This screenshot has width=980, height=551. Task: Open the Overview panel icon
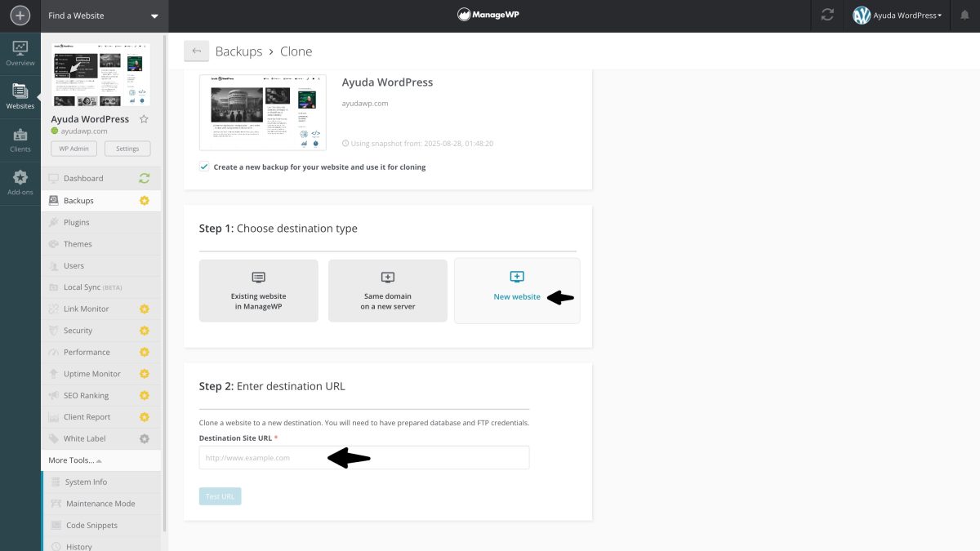pyautogui.click(x=20, y=52)
